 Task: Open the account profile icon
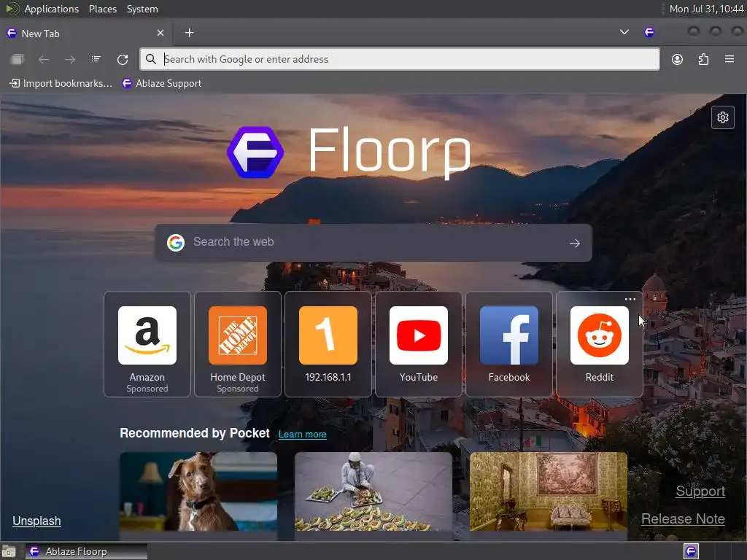677,60
